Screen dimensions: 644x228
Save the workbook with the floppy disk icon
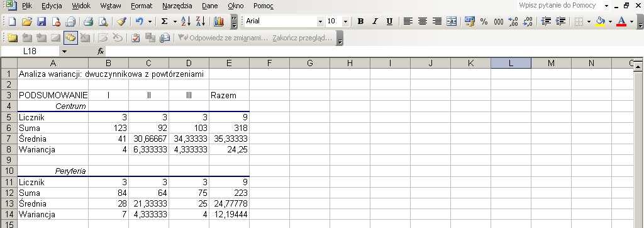(x=42, y=21)
